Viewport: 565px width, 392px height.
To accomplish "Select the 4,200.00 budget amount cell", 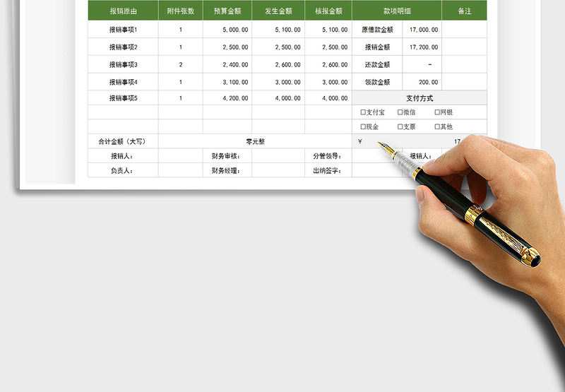I will (227, 98).
